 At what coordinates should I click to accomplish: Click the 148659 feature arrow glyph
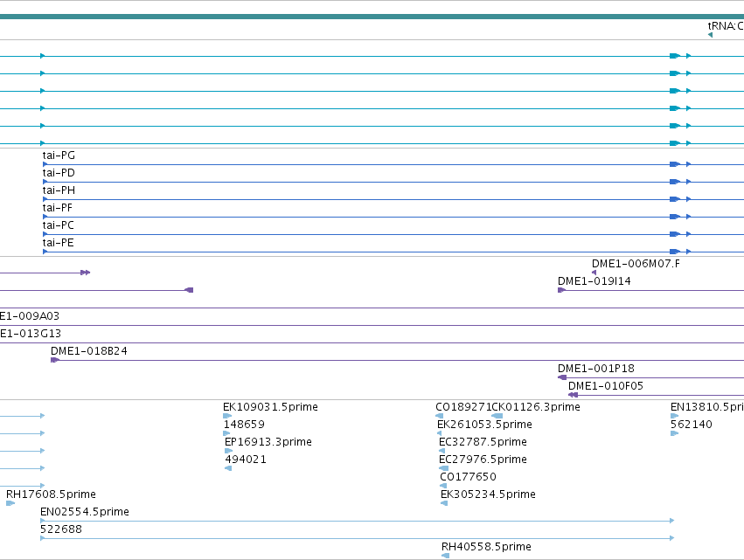(x=226, y=433)
